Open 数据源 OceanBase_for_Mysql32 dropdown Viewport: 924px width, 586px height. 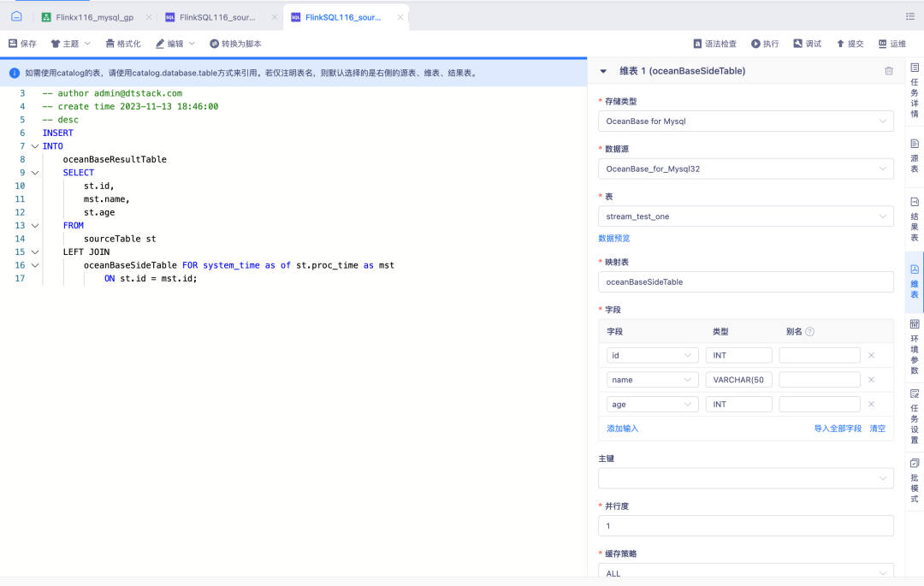coord(745,169)
